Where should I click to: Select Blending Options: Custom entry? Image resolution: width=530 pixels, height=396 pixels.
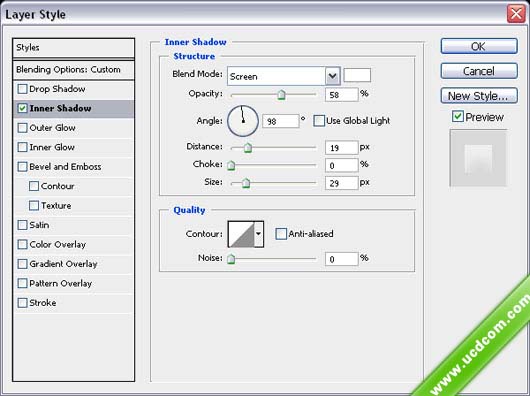73,70
